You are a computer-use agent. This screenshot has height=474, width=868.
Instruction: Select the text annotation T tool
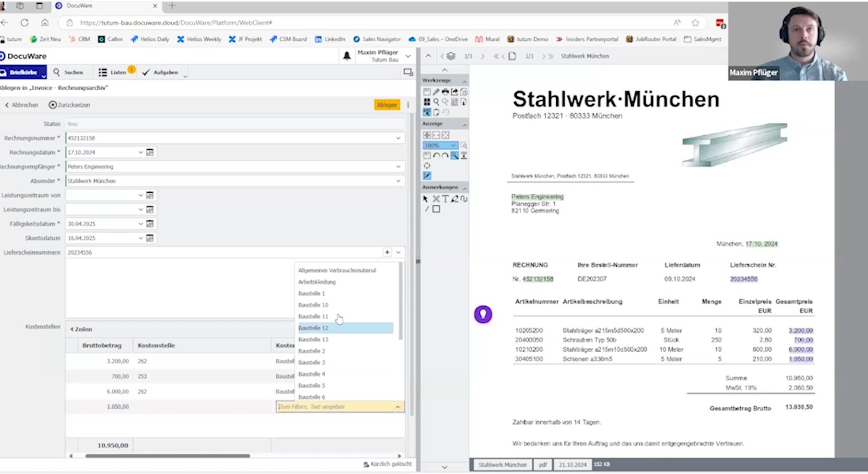click(445, 199)
